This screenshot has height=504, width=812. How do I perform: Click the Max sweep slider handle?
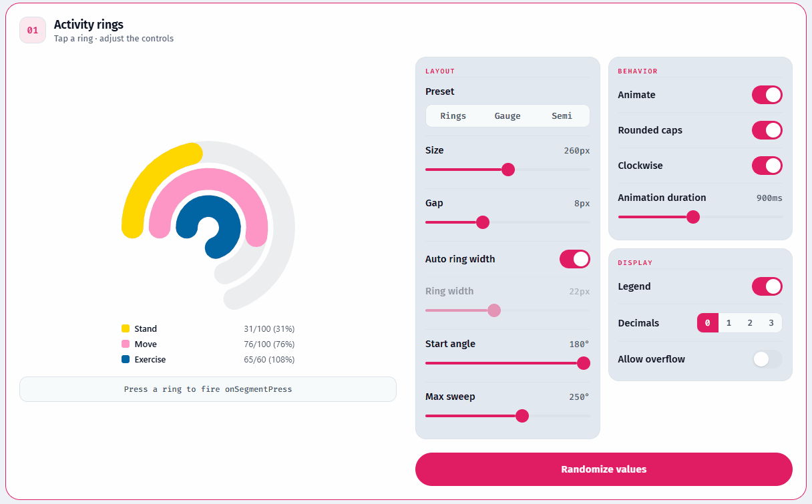(x=522, y=416)
